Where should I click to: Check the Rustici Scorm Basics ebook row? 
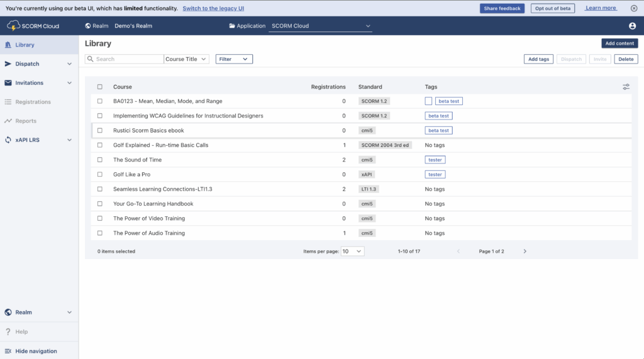pos(100,131)
